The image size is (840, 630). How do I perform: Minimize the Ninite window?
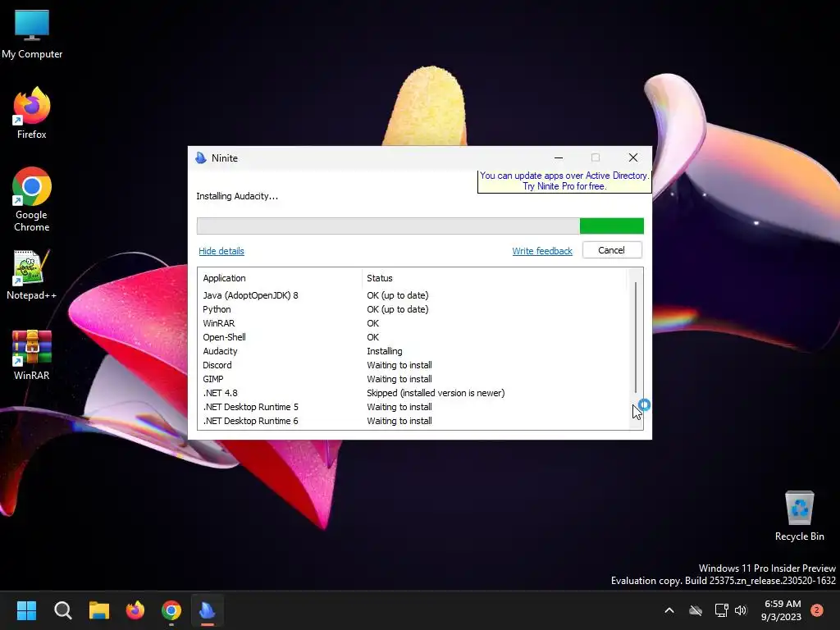559,157
